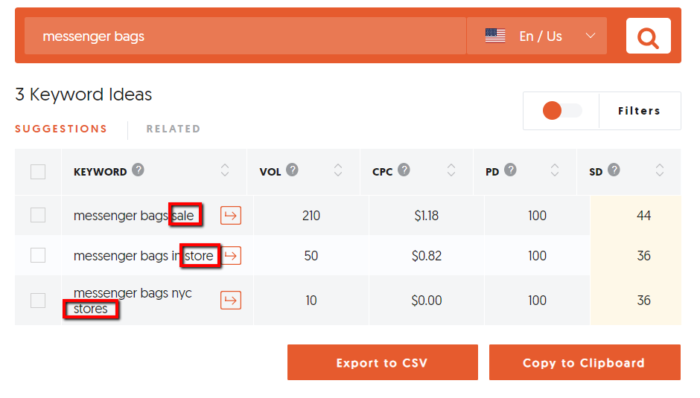The height and width of the screenshot is (398, 700).
Task: Show help tooltip for CPC column
Action: [404, 170]
